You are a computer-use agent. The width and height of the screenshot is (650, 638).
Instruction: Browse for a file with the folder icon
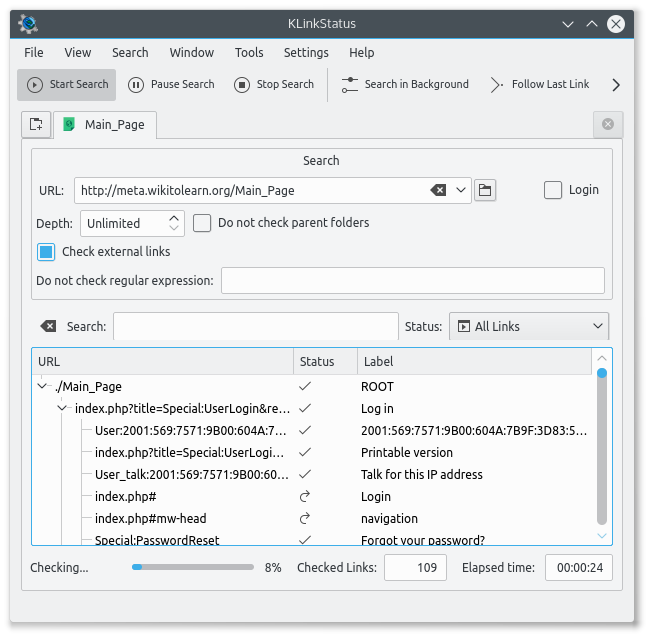point(485,190)
